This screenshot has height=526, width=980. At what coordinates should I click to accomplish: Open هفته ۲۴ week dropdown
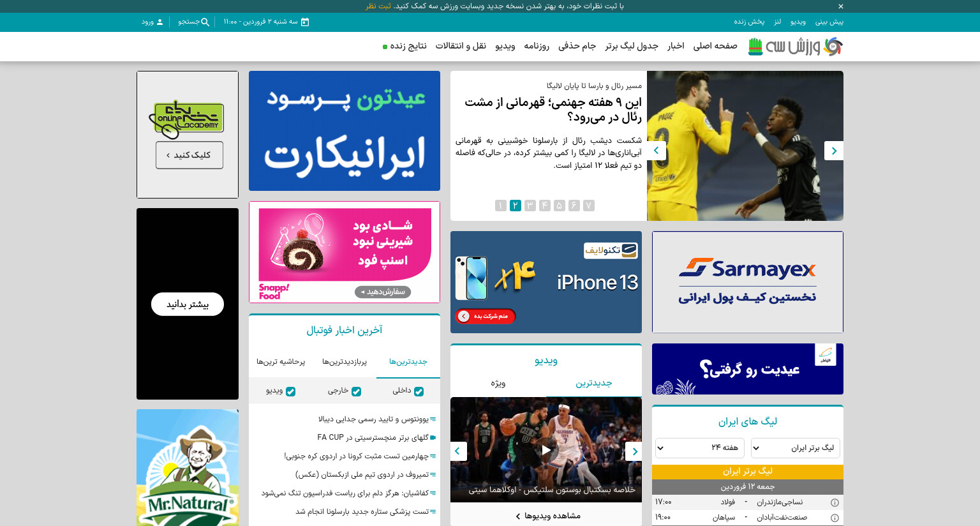[700, 448]
